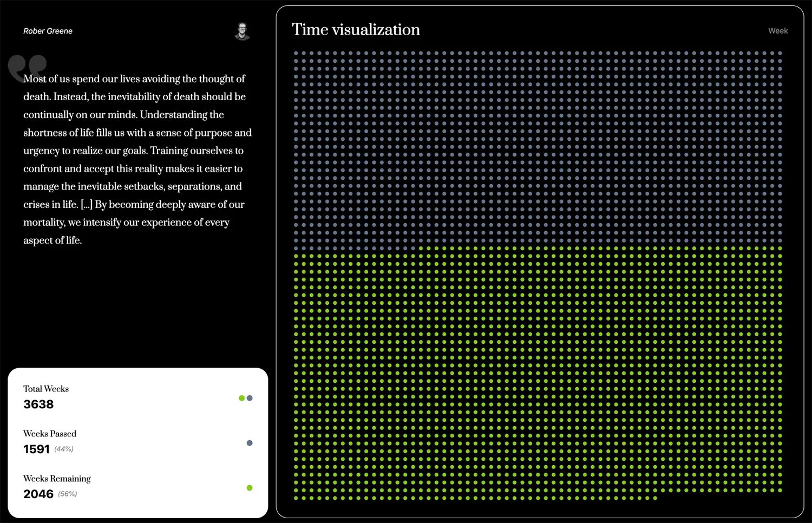Click the green dot beside Weeks Remaining
The width and height of the screenshot is (812, 523).
tap(250, 488)
